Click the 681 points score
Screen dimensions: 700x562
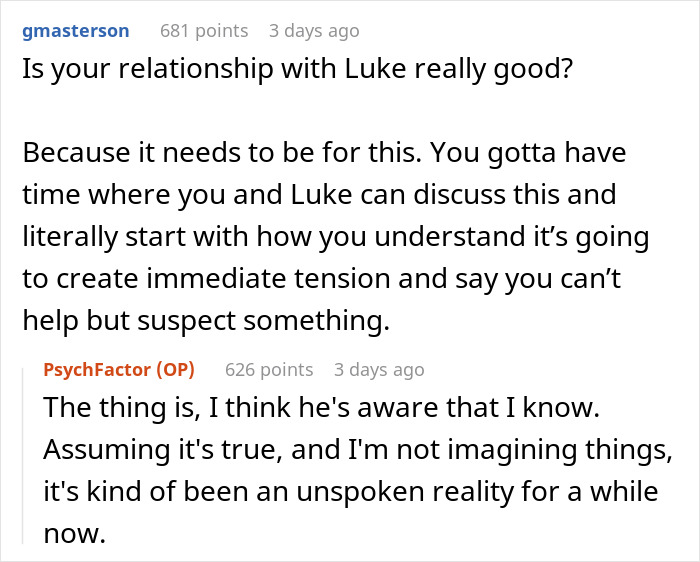(204, 31)
